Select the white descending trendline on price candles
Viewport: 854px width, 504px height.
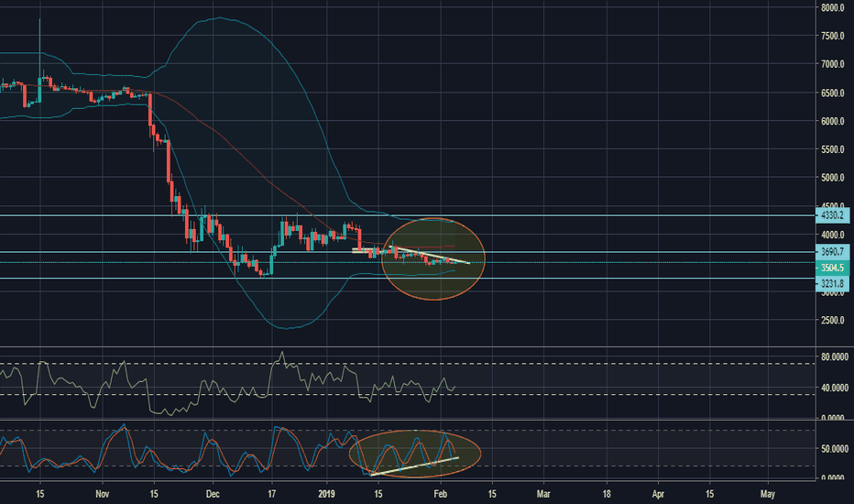(431, 256)
